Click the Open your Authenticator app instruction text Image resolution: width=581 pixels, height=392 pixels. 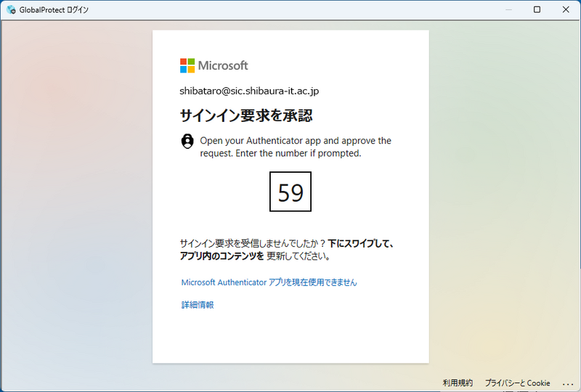pyautogui.click(x=296, y=147)
